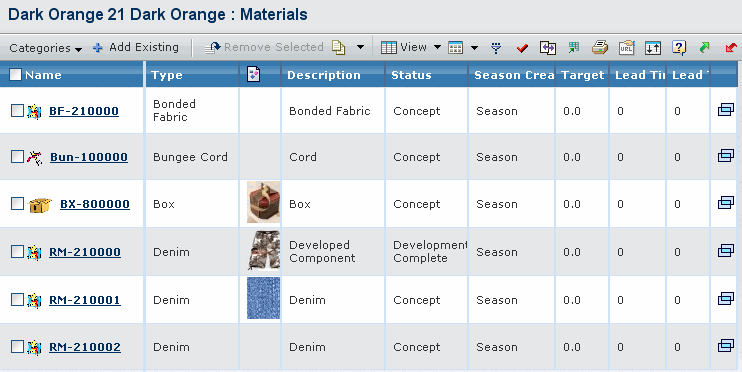Toggle the select-all checkbox in Name header
Screen dimensions: 742x372
tap(15, 74)
